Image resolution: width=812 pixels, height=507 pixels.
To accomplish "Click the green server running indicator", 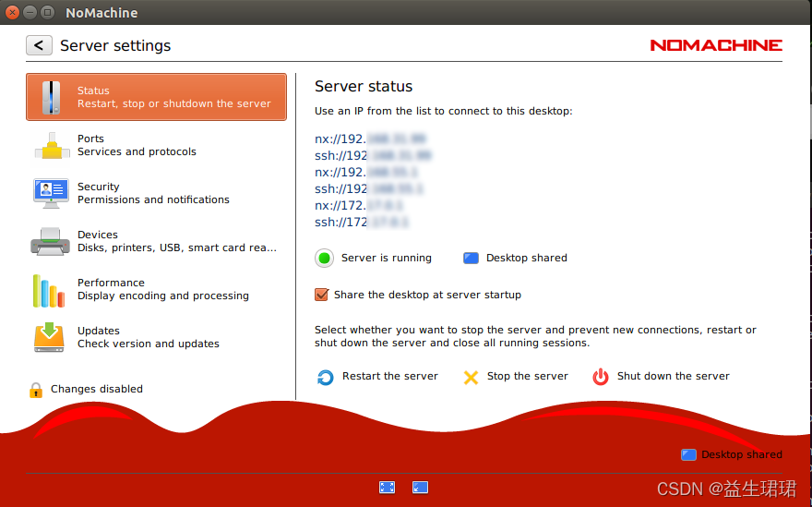I will pyautogui.click(x=324, y=258).
